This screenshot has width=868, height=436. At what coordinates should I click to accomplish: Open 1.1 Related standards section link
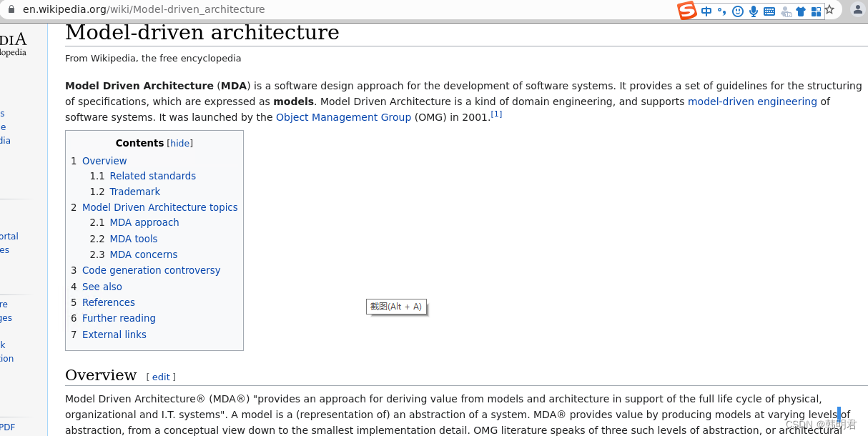point(152,176)
